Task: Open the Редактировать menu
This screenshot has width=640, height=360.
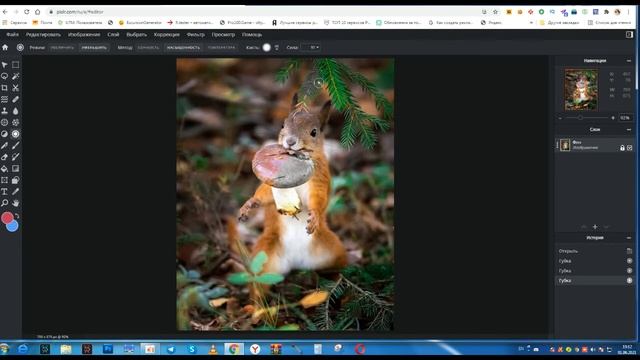Action: click(x=43, y=35)
